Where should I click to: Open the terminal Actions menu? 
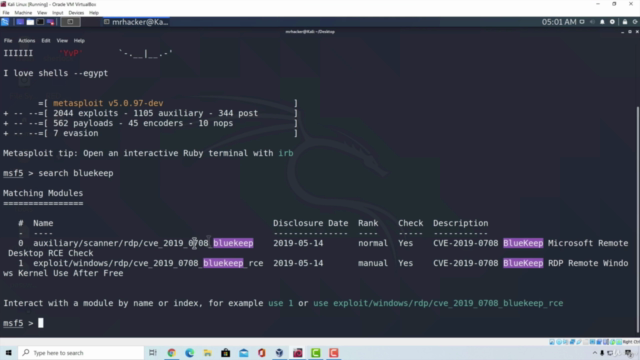(x=27, y=40)
